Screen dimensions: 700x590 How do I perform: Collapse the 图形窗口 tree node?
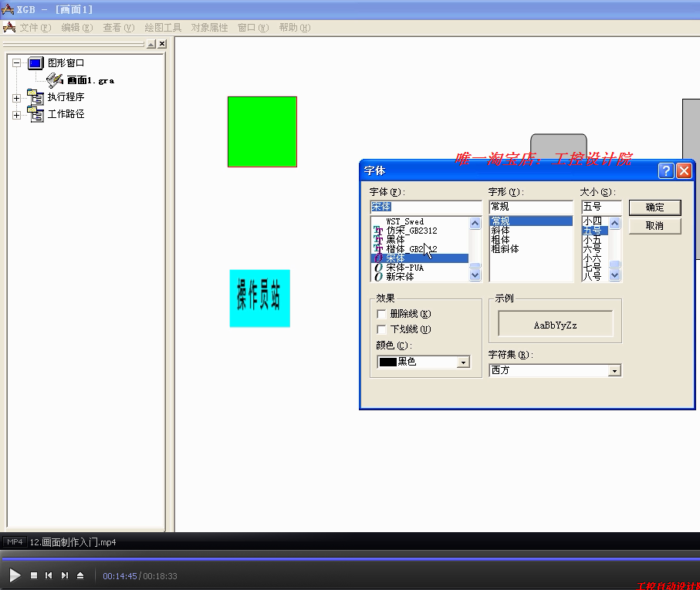point(16,63)
